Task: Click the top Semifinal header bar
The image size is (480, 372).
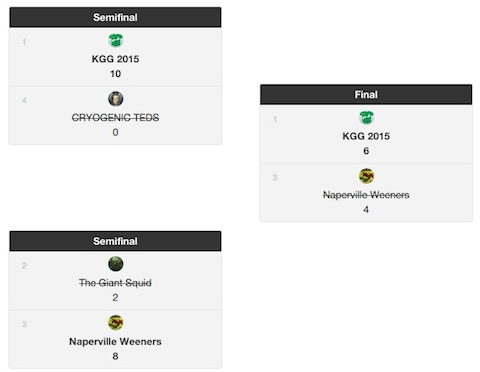Action: click(x=115, y=17)
